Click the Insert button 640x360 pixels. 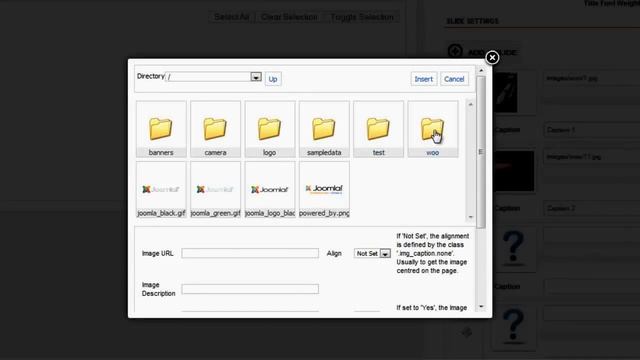point(424,79)
